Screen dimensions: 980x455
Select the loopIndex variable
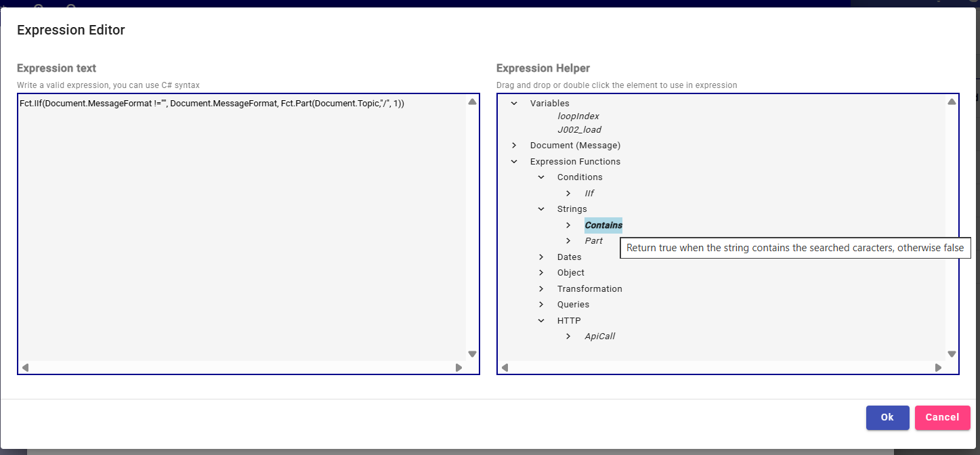tap(578, 116)
